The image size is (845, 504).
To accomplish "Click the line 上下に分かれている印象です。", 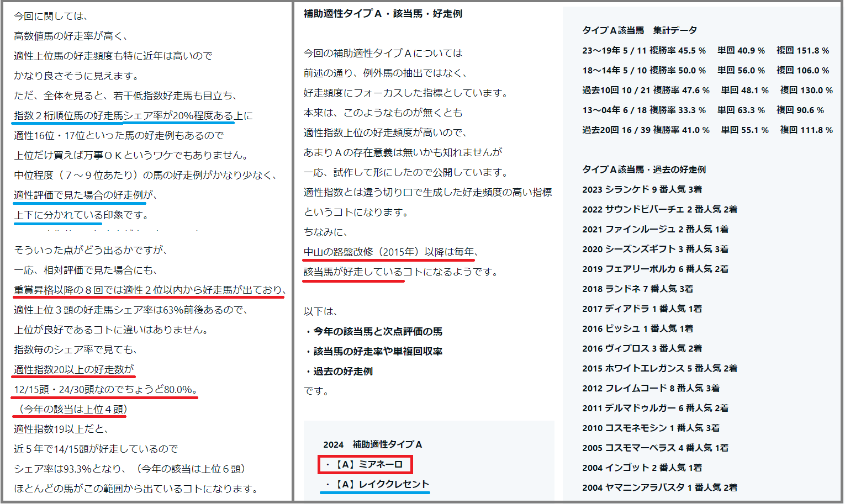I will pyautogui.click(x=81, y=215).
